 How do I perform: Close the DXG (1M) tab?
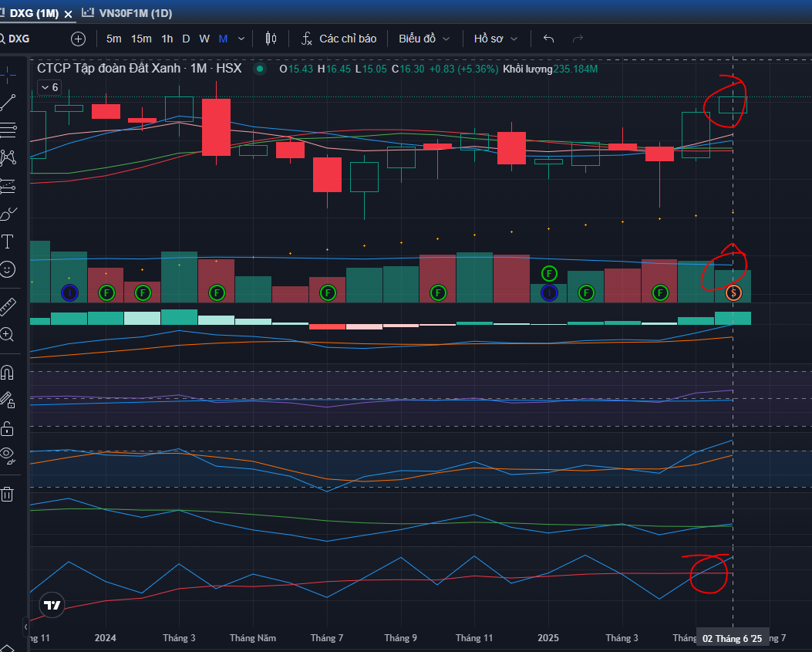(x=68, y=14)
